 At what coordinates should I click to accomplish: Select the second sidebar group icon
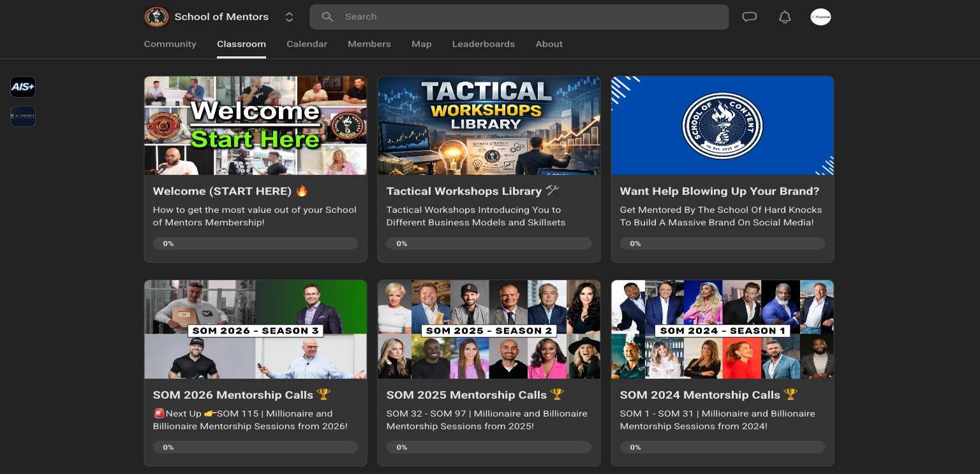point(23,116)
